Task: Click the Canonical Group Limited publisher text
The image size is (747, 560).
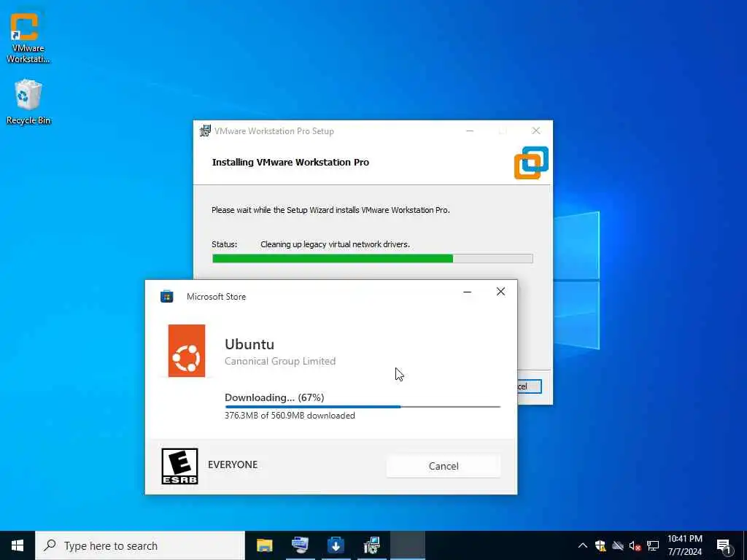Action: 280,361
